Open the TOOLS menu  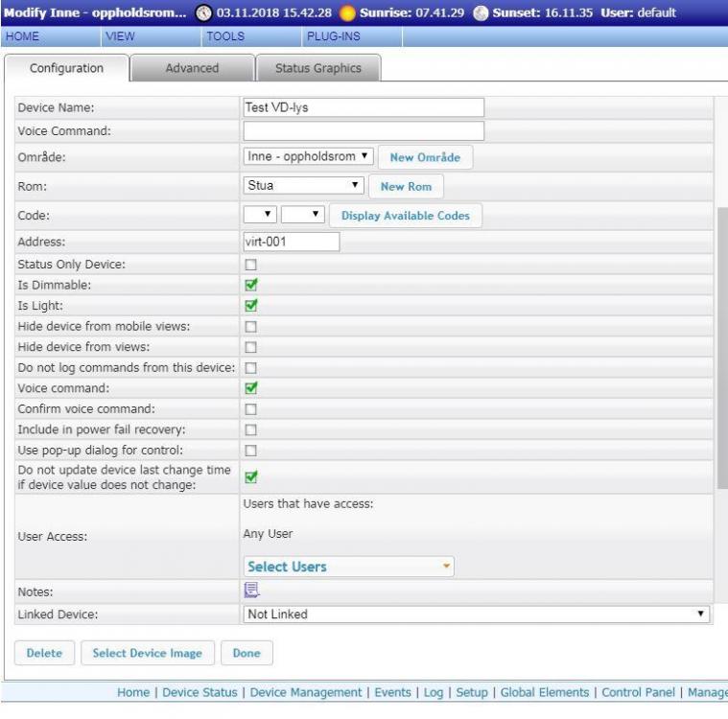(225, 35)
